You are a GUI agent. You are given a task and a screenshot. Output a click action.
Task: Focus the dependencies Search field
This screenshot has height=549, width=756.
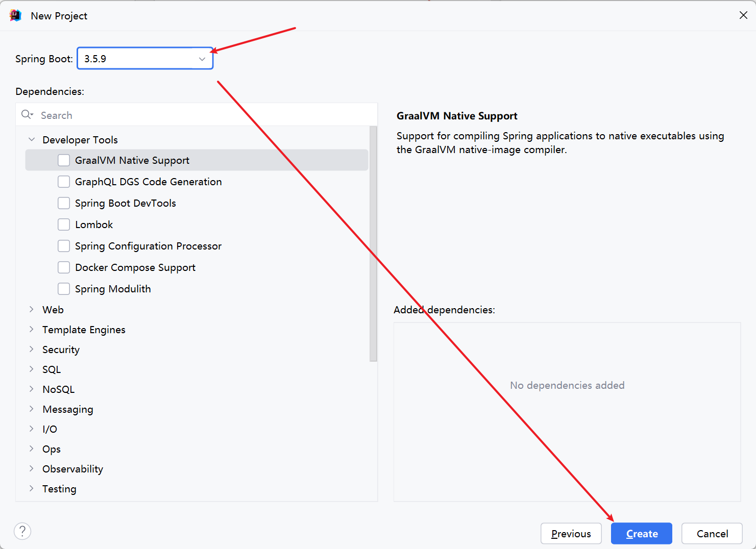pos(197,115)
